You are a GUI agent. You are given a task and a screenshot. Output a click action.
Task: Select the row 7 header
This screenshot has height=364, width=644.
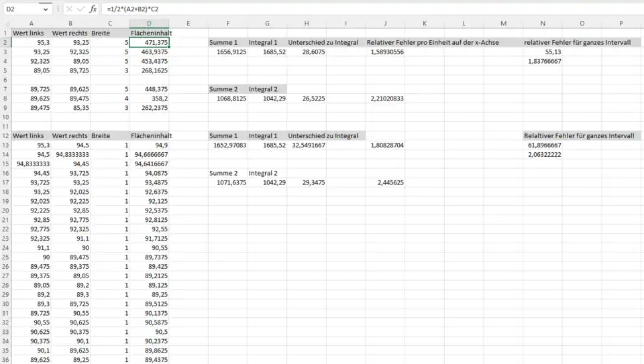tap(5, 88)
